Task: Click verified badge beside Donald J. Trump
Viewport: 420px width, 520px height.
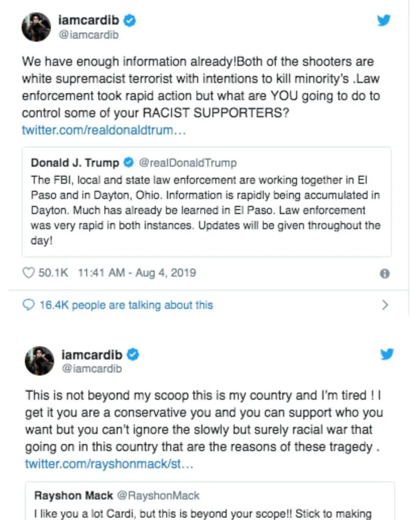Action: [129, 162]
